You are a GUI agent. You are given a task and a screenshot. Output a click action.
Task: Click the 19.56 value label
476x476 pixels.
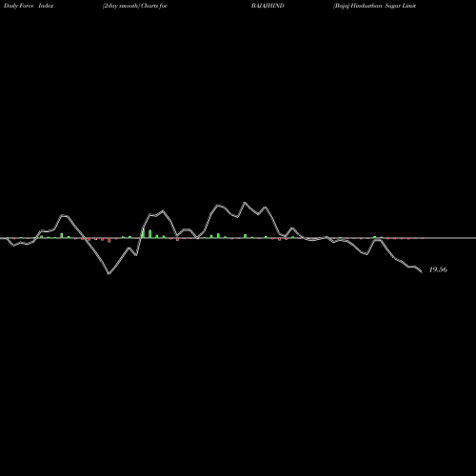[438, 269]
